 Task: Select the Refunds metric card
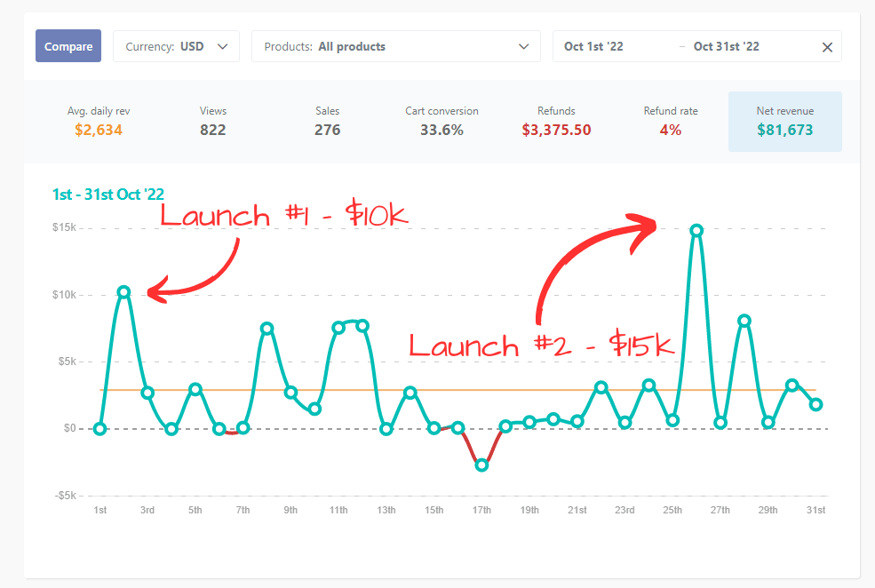point(556,122)
